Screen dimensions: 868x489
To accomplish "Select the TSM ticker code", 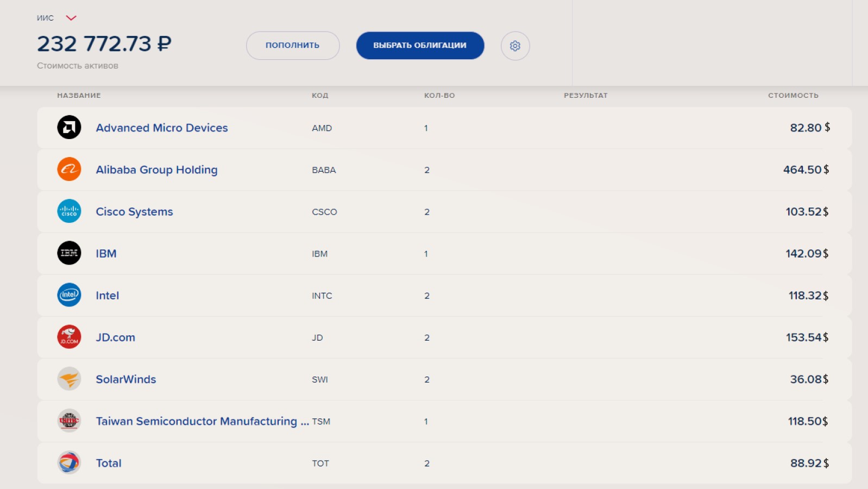I will (x=321, y=421).
